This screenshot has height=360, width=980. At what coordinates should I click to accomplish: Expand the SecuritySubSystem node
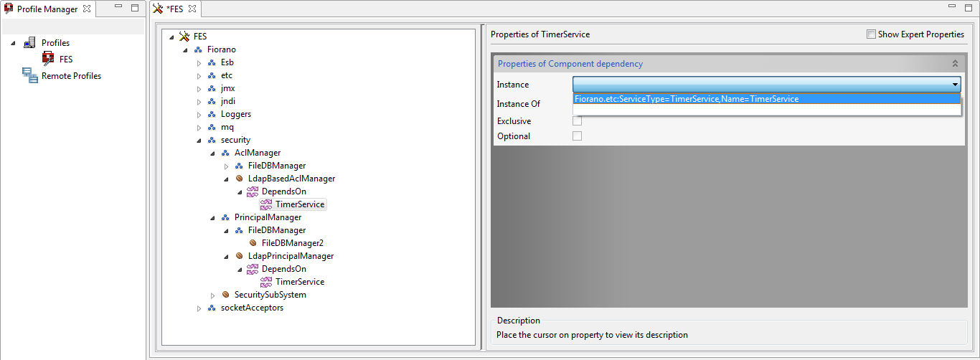point(213,295)
